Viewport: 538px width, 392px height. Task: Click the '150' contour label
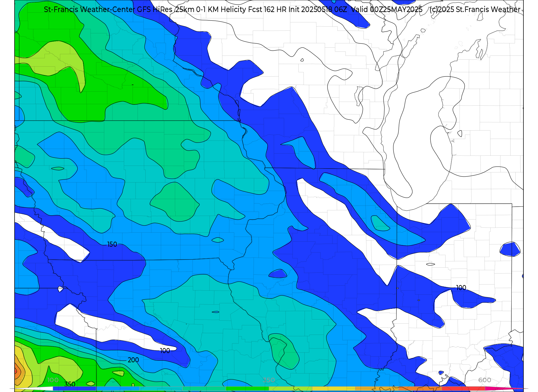[112, 244]
